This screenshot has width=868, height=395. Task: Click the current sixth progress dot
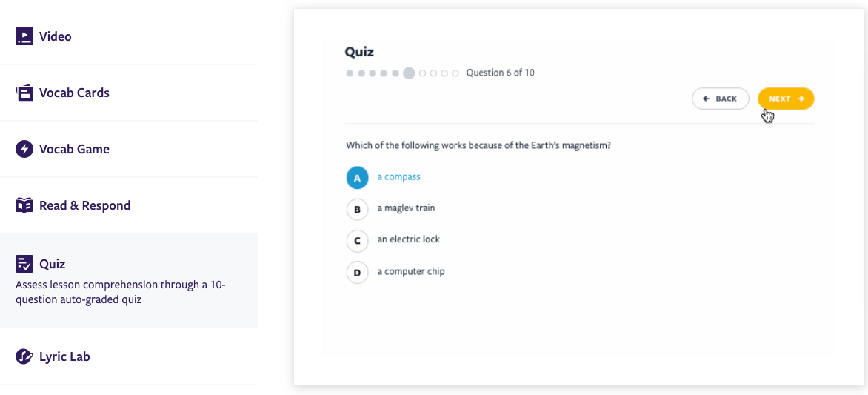(x=409, y=73)
